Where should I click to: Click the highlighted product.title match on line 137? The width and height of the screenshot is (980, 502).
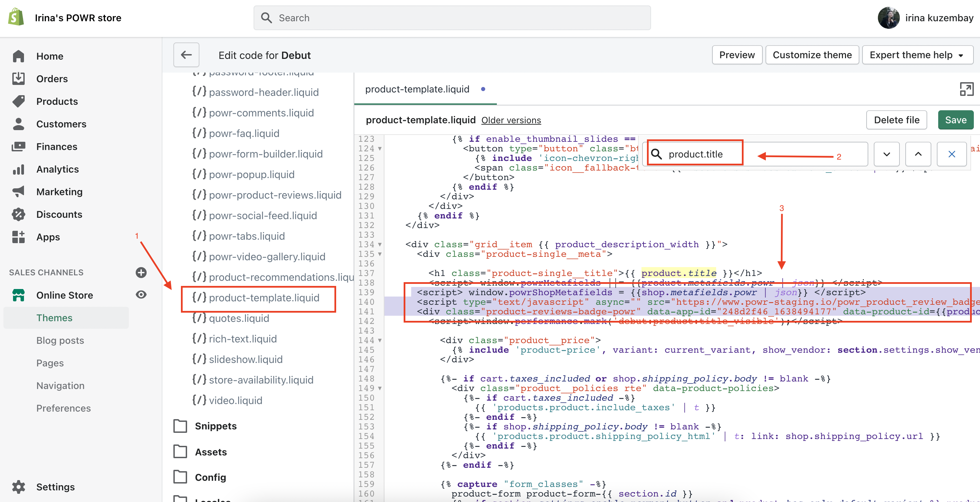click(679, 273)
